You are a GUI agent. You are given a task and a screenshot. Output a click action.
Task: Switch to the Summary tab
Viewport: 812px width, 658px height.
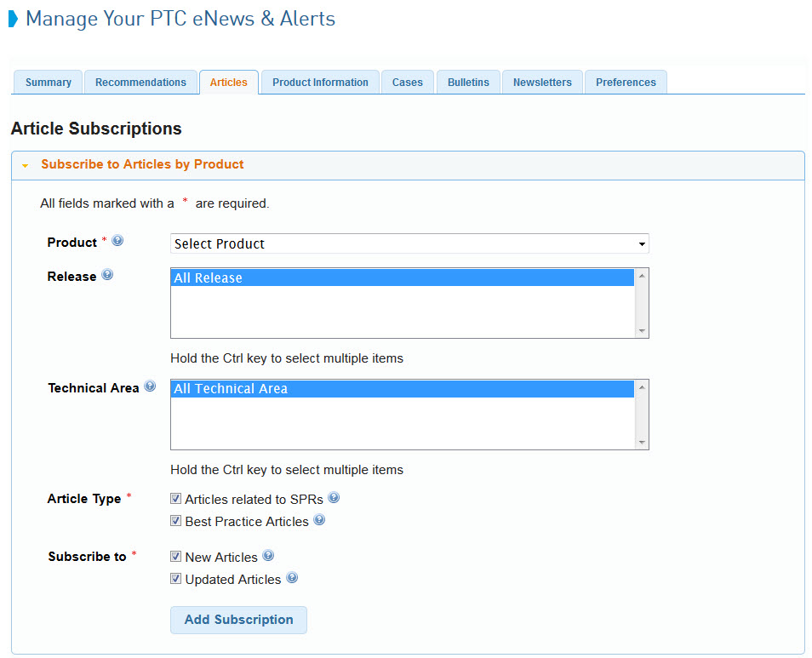click(49, 83)
